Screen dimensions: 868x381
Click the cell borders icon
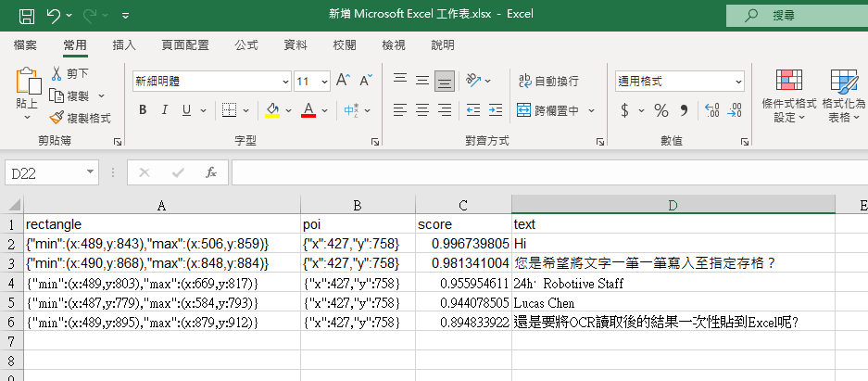[x=229, y=110]
